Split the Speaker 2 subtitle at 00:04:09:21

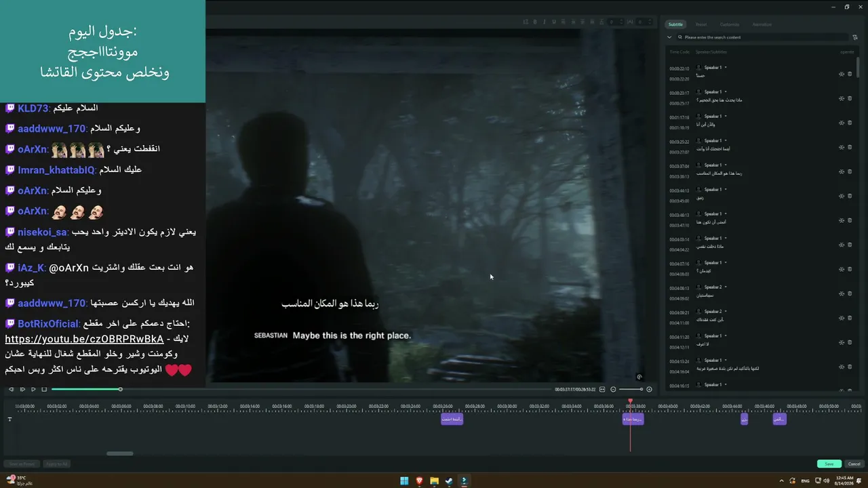[842, 318]
